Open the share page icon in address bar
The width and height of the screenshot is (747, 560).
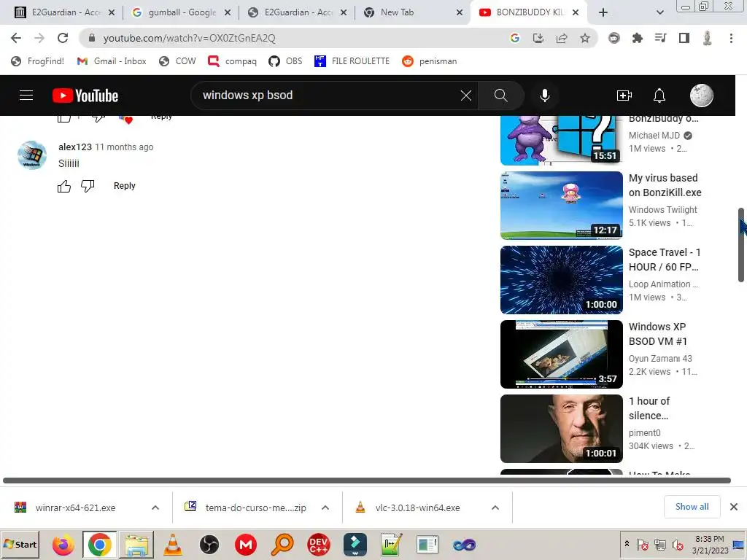click(x=562, y=38)
